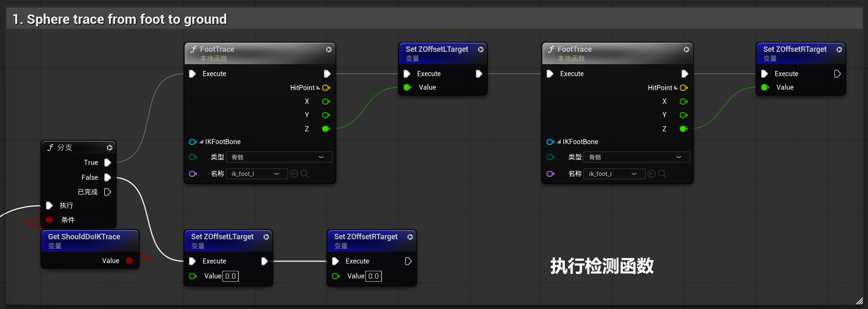Select the Get ShouldDoIKTrace node title

[x=84, y=236]
